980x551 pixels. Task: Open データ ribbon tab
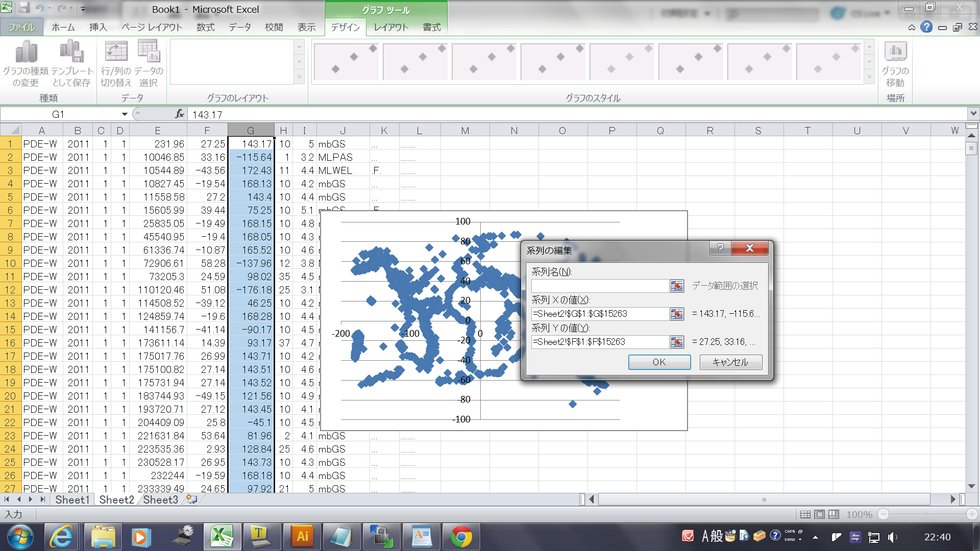click(240, 28)
